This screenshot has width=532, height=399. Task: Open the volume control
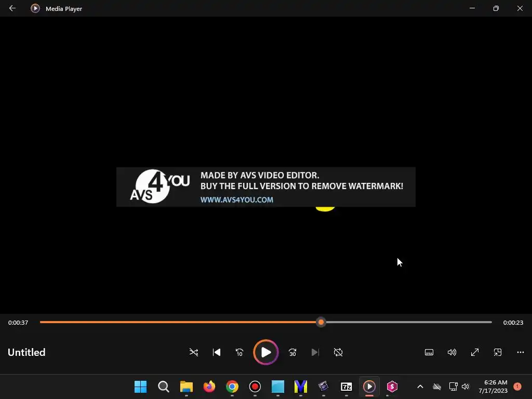(452, 352)
